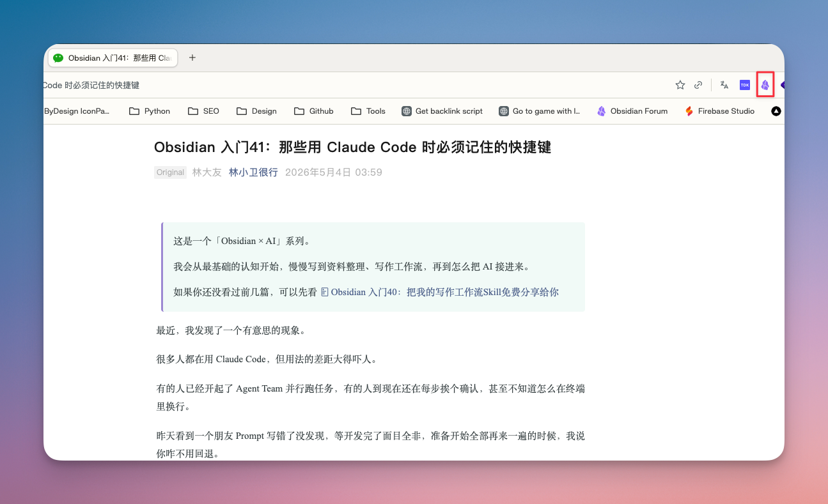Bookmark this page with the star icon

click(680, 85)
